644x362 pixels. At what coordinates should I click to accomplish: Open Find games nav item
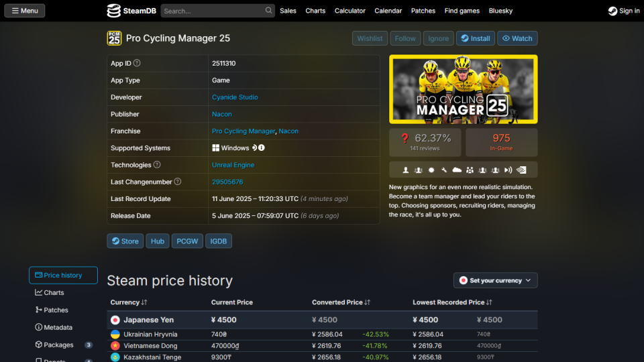pyautogui.click(x=462, y=11)
